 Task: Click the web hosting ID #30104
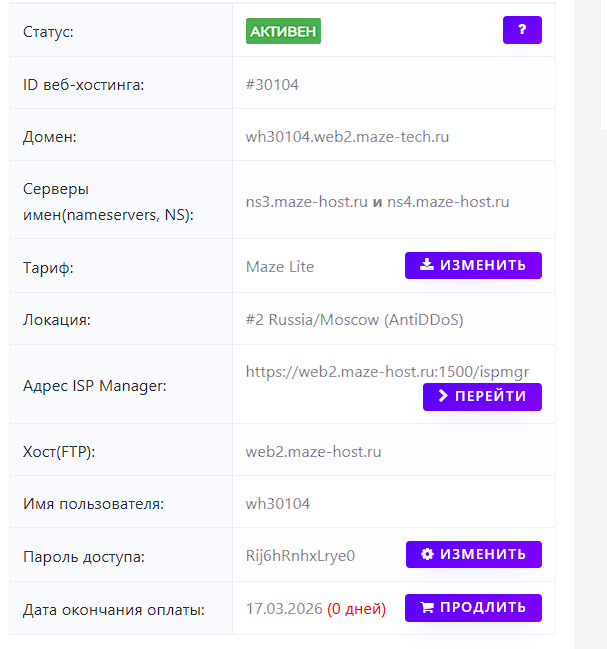[272, 84]
